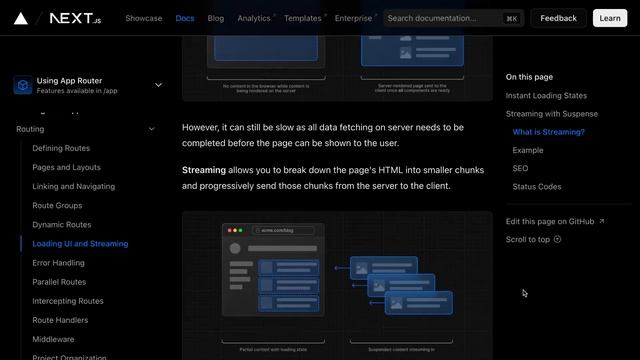Open Route Groups in sidebar
The image size is (640, 360).
point(57,206)
